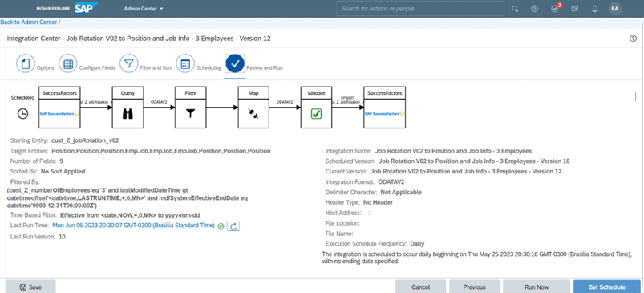
Task: Click the Run Now button
Action: (x=537, y=287)
